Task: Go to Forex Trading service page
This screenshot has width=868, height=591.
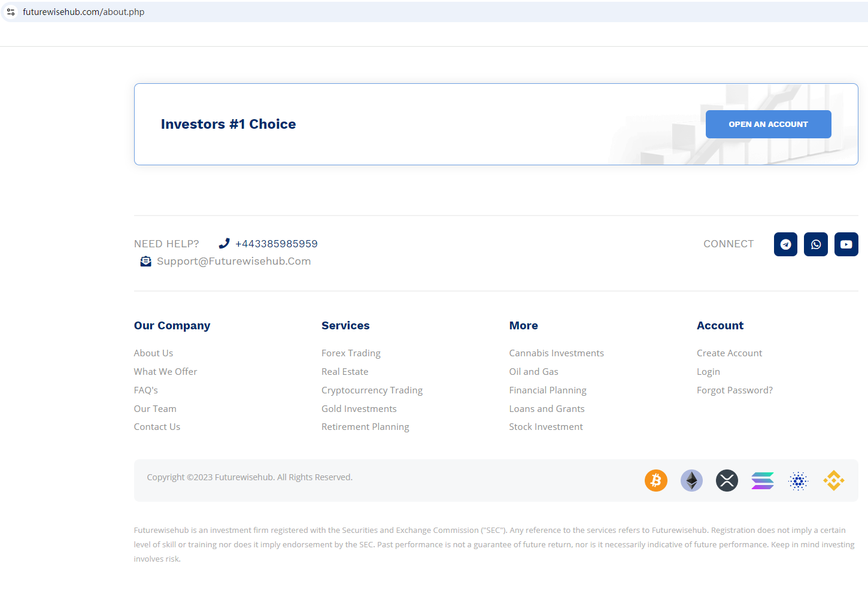Action: pos(351,353)
